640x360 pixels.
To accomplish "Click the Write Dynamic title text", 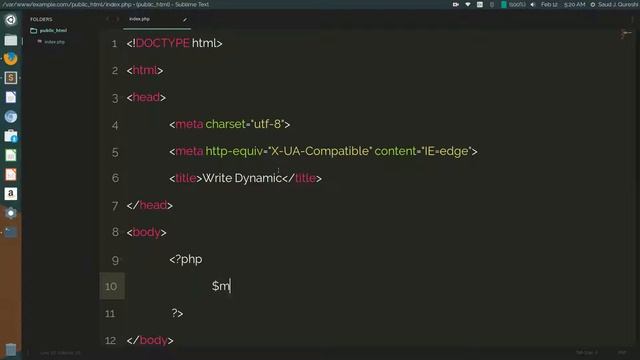I will [x=242, y=178].
